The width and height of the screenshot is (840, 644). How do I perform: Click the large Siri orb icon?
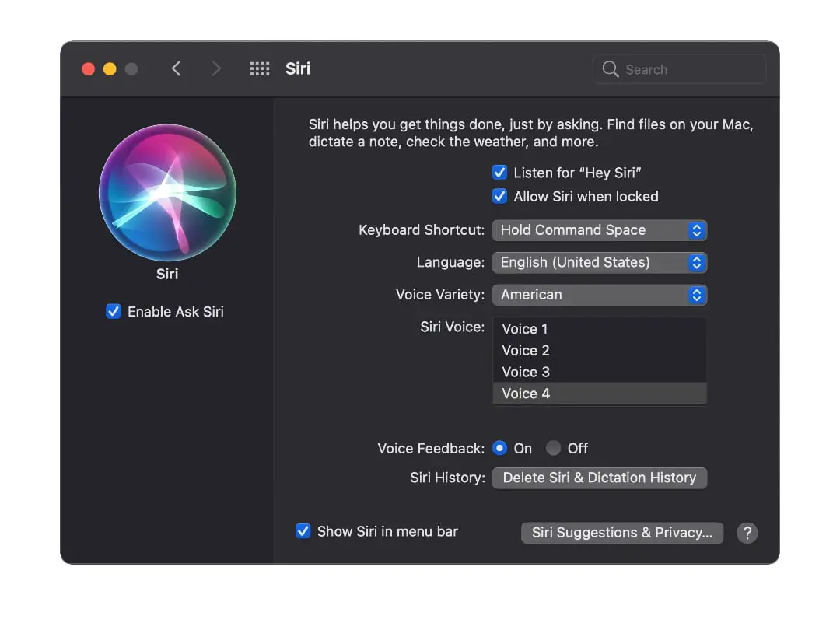pos(168,193)
